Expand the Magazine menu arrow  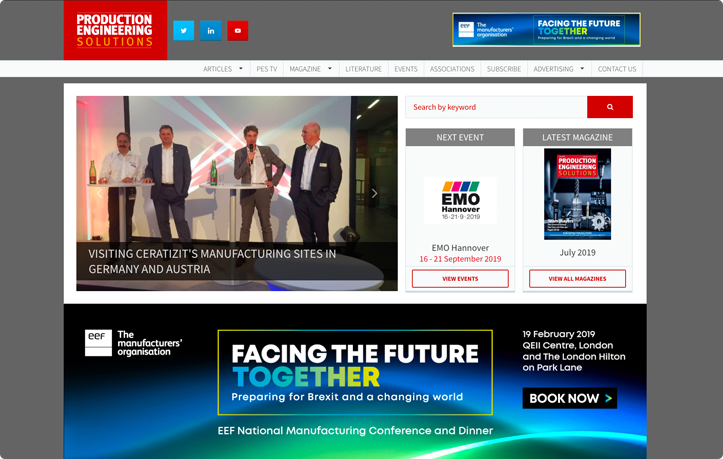pos(330,69)
